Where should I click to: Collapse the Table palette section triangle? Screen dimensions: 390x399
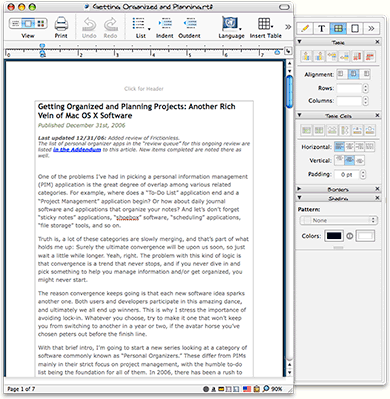(x=299, y=42)
